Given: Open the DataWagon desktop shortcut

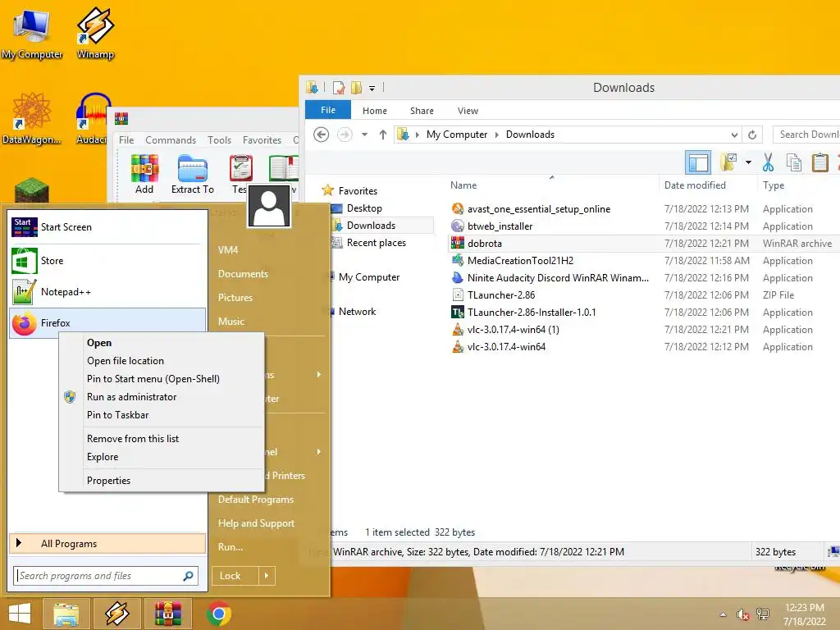Looking at the screenshot, I should (32, 119).
